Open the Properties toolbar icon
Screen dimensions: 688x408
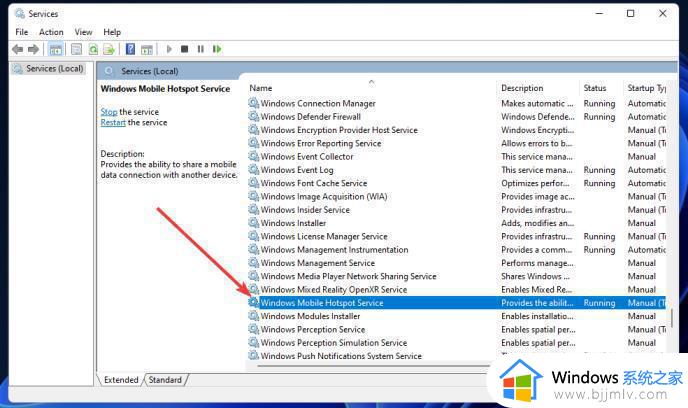click(x=76, y=49)
